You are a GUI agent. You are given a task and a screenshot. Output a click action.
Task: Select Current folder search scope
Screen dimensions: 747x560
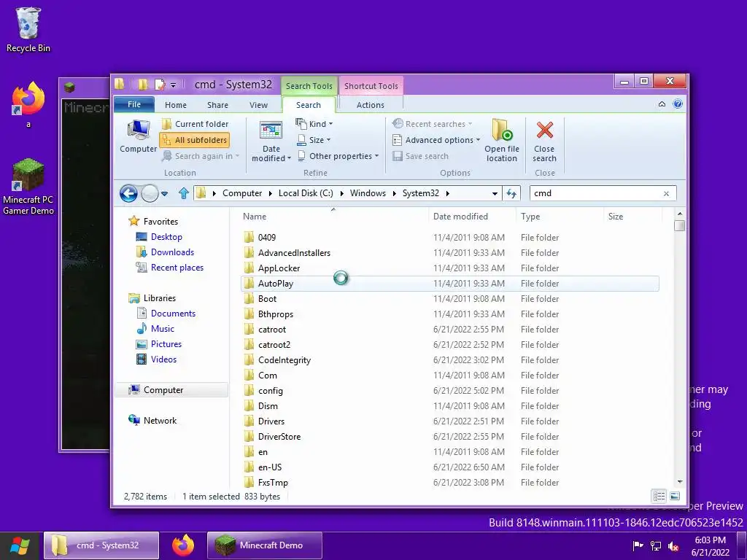tap(195, 124)
